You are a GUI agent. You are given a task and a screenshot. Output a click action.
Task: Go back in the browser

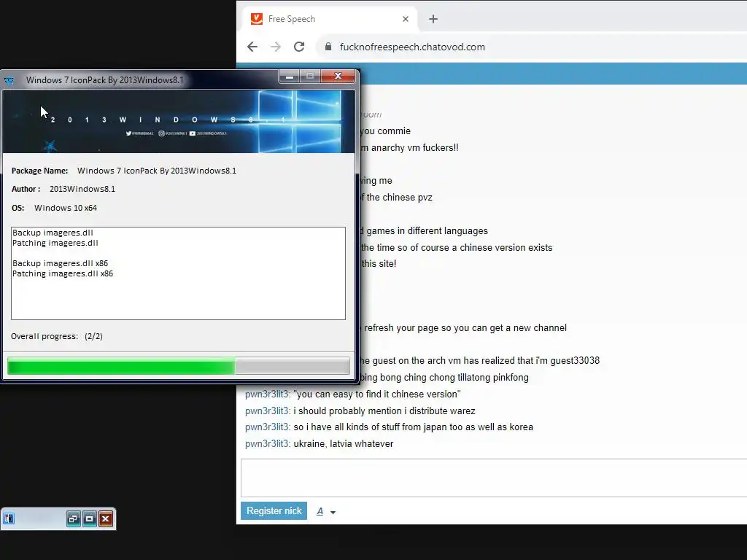click(x=252, y=47)
